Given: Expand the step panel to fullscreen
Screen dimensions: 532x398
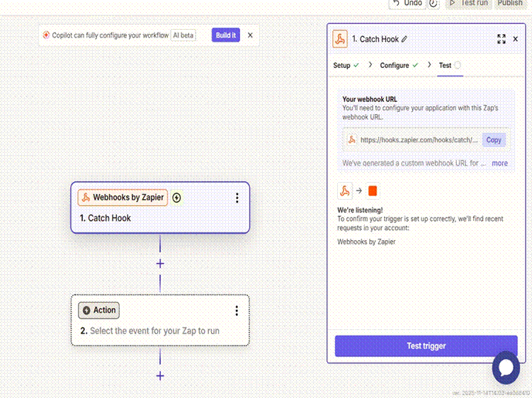Looking at the screenshot, I should (501, 39).
